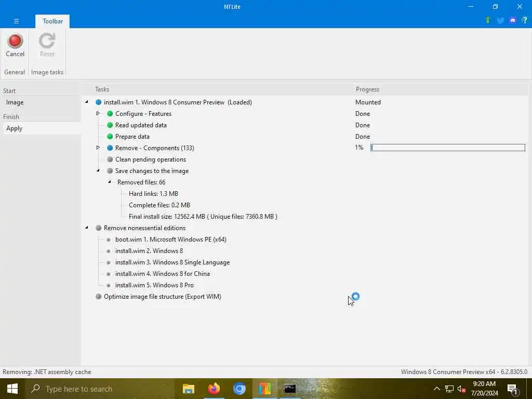This screenshot has width=532, height=399.
Task: Select Hard links: 1.3 MB row
Action: (x=153, y=194)
